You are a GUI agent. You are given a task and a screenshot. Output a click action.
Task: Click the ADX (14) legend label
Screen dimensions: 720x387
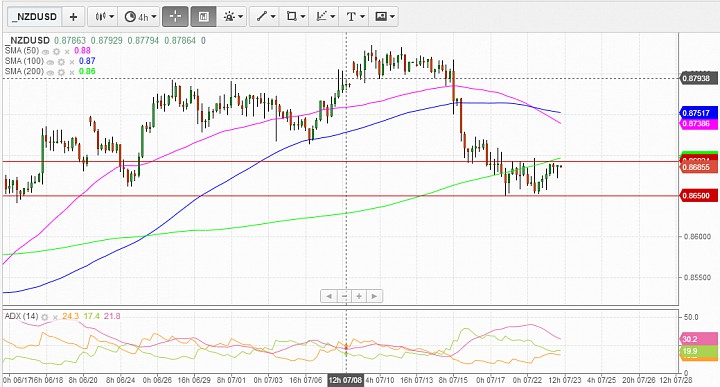[x=21, y=316]
